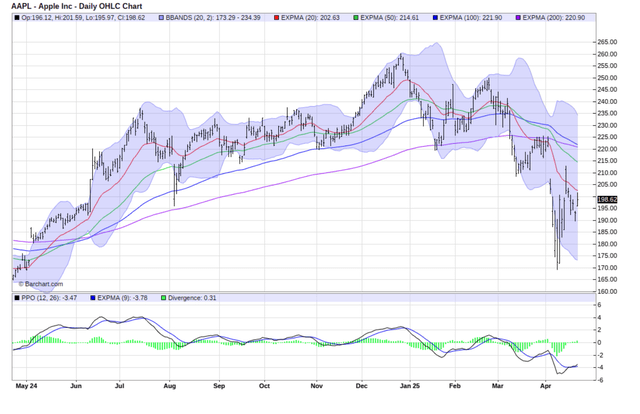Click the BBANDS legend color swatch
The image size is (640, 414).
[161, 18]
